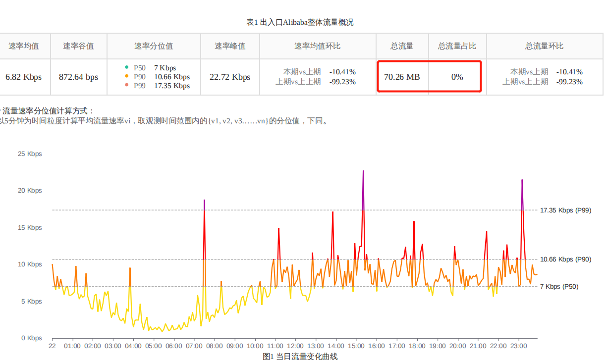607x364 pixels.
Task: Click the purple spike near 07:30
Action: [x=204, y=202]
